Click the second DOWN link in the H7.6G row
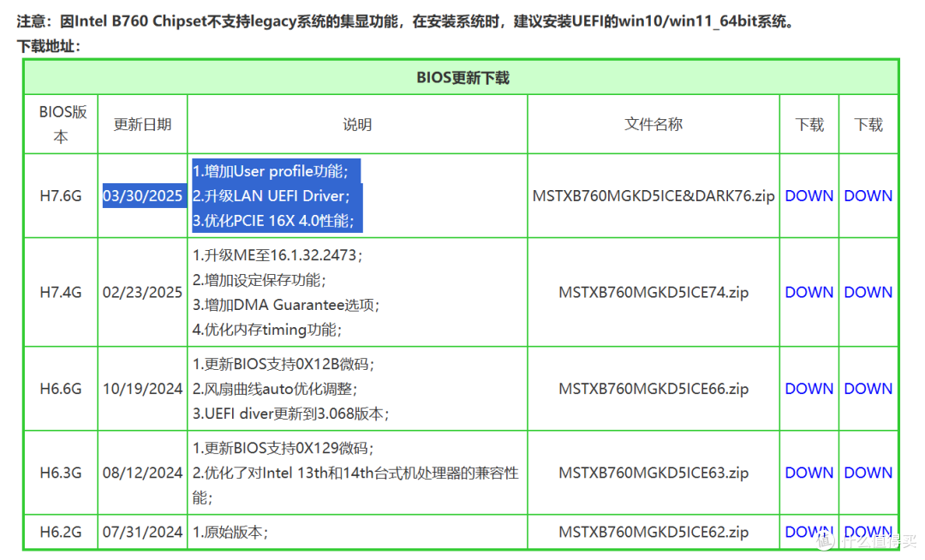 click(x=868, y=196)
